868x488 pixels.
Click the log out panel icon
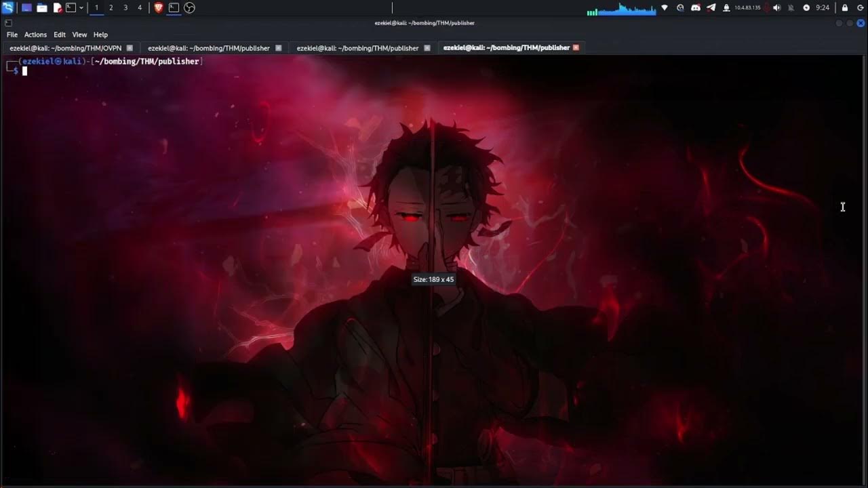point(861,7)
